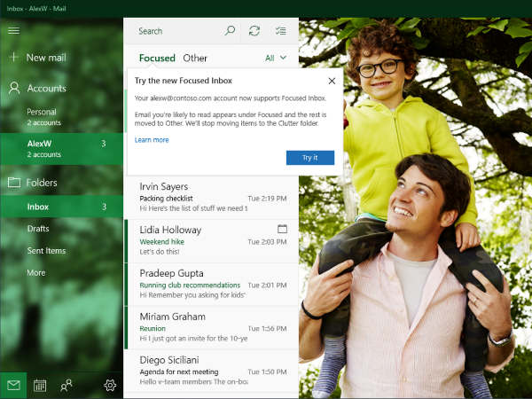
Task: Close the Focused Inbox popup
Action: 332,81
